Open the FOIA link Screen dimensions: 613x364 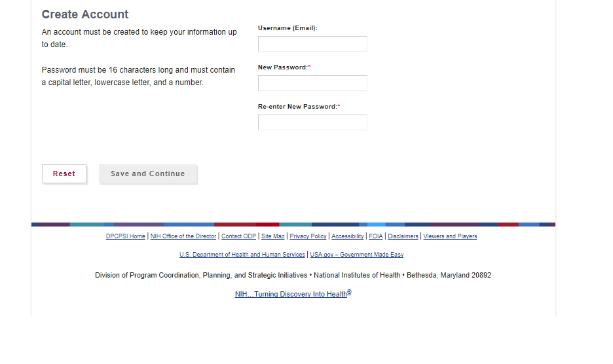pos(376,236)
